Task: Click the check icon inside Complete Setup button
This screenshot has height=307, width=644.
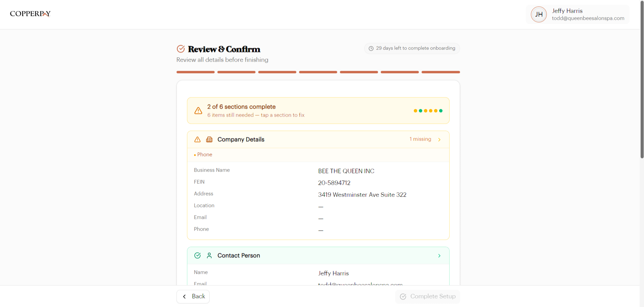Action: [403, 297]
